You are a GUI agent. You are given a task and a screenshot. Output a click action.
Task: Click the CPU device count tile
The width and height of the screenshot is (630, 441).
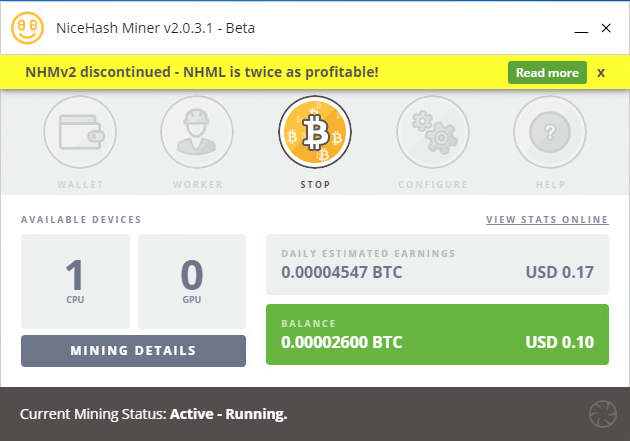(x=75, y=281)
